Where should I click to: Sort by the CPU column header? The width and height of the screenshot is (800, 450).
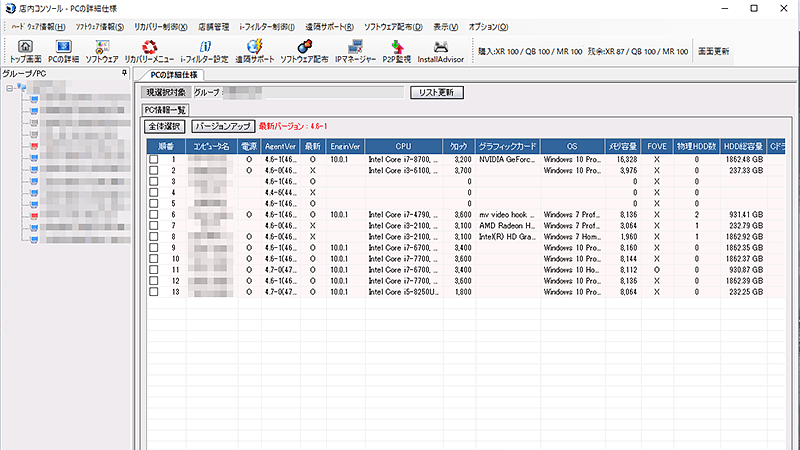404,146
